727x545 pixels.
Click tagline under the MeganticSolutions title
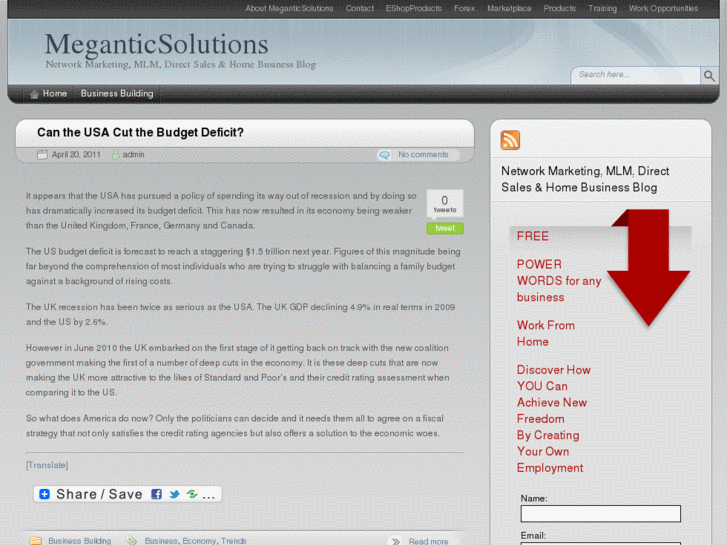point(180,64)
